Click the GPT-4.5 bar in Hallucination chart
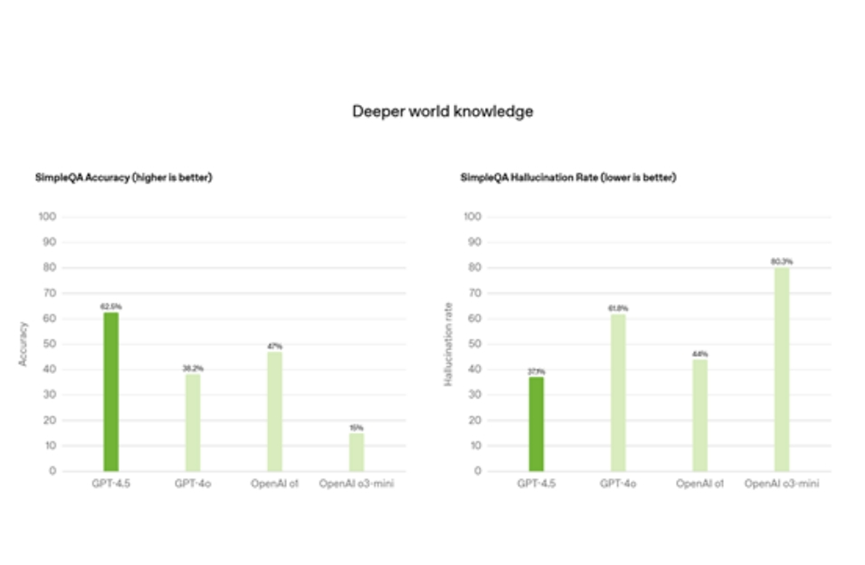This screenshot has width=865, height=565. coord(536,424)
